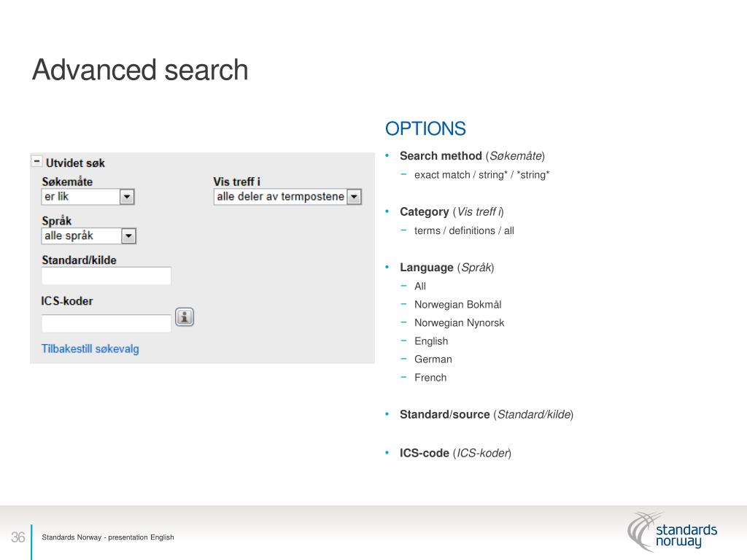
Task: Click the slide number 36
Action: pyautogui.click(x=18, y=537)
